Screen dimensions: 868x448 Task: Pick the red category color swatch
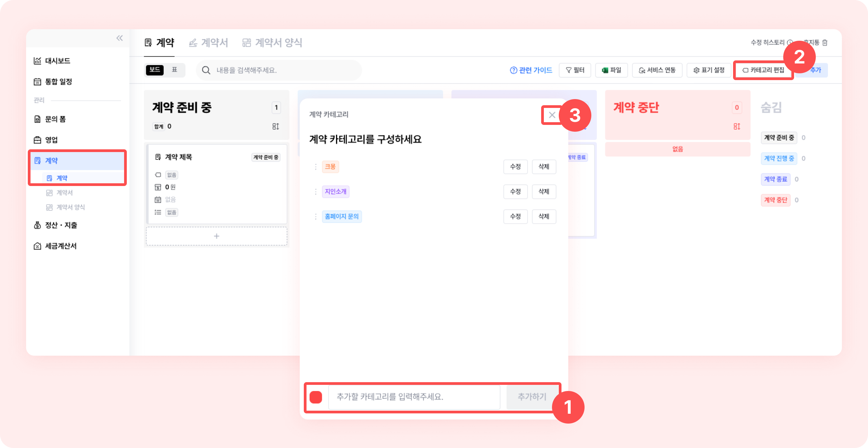pyautogui.click(x=316, y=397)
